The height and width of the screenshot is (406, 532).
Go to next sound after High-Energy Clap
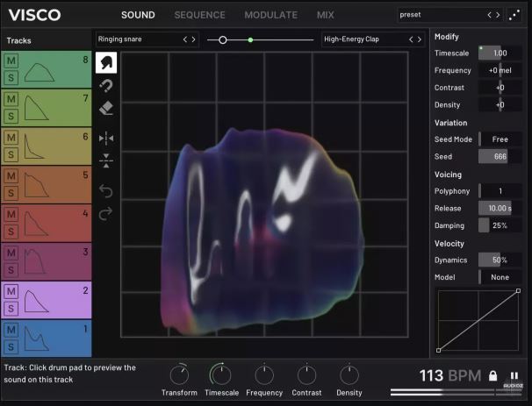coord(420,39)
